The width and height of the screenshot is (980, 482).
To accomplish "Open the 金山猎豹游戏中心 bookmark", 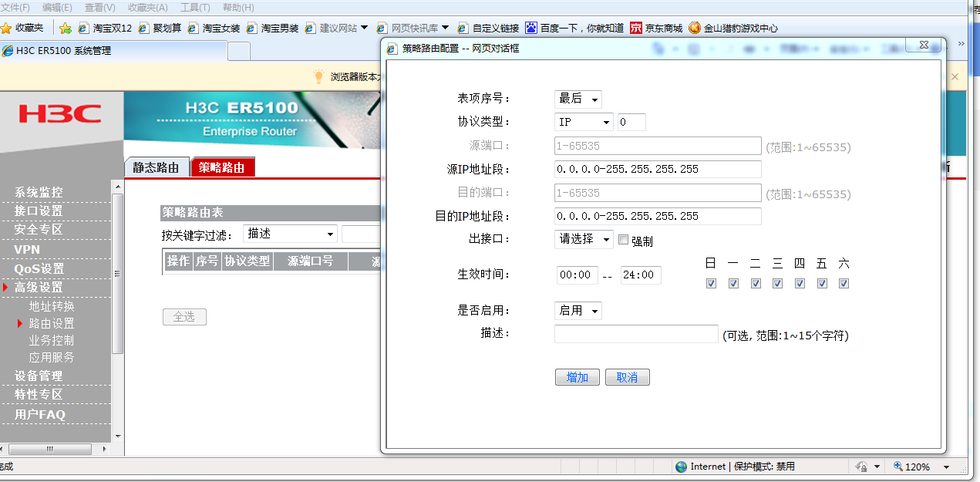I will pyautogui.click(x=732, y=28).
